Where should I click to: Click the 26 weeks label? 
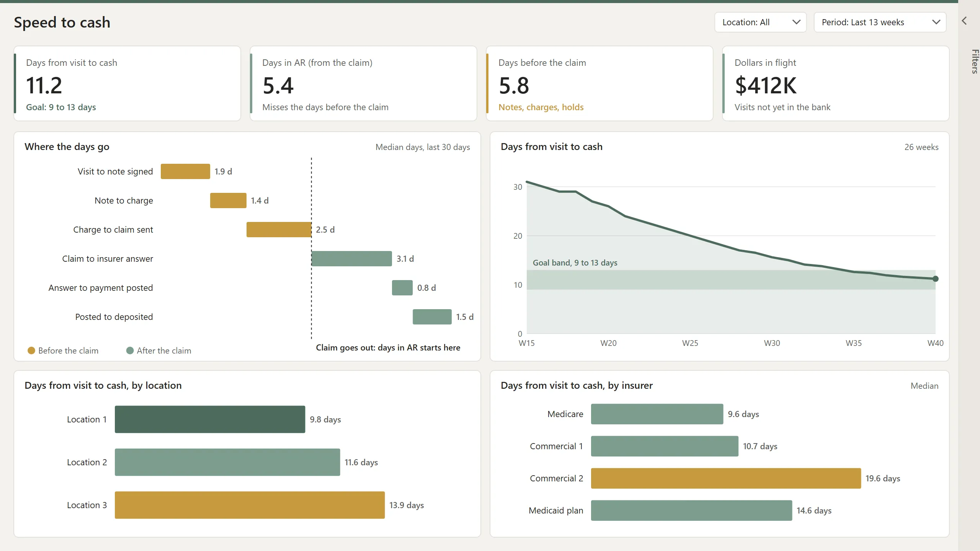point(921,147)
